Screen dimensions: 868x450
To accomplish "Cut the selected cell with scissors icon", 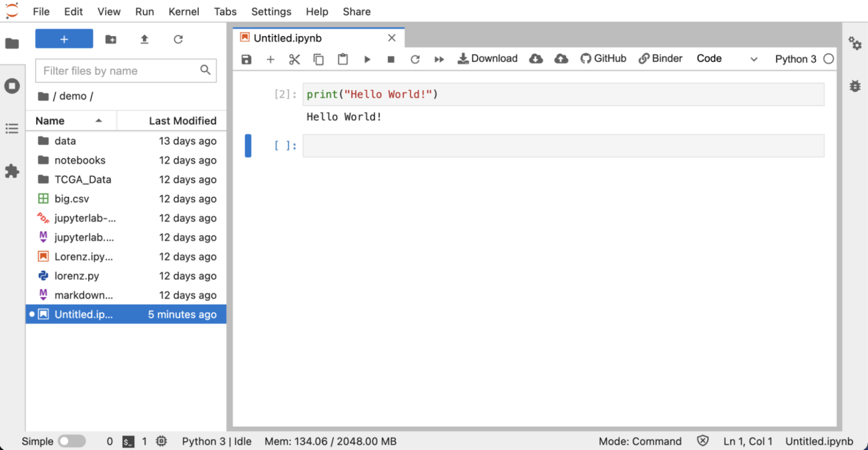I will [294, 59].
